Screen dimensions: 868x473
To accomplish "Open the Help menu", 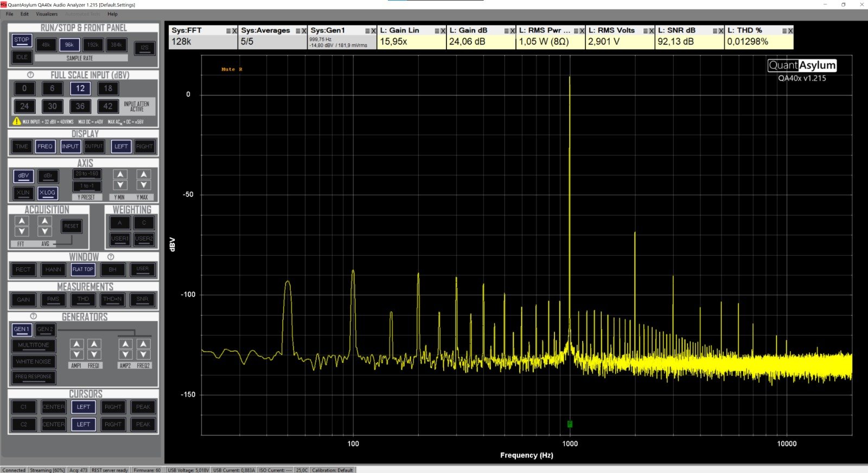I will tap(112, 14).
